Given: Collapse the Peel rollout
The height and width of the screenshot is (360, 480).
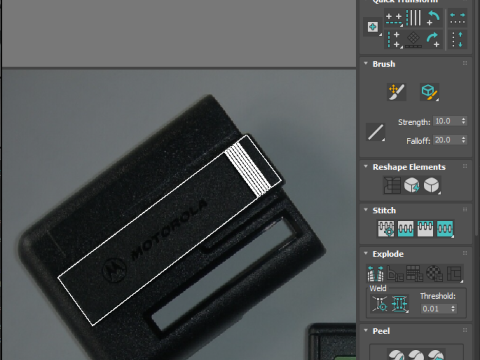Looking at the screenshot, I should click(x=366, y=330).
